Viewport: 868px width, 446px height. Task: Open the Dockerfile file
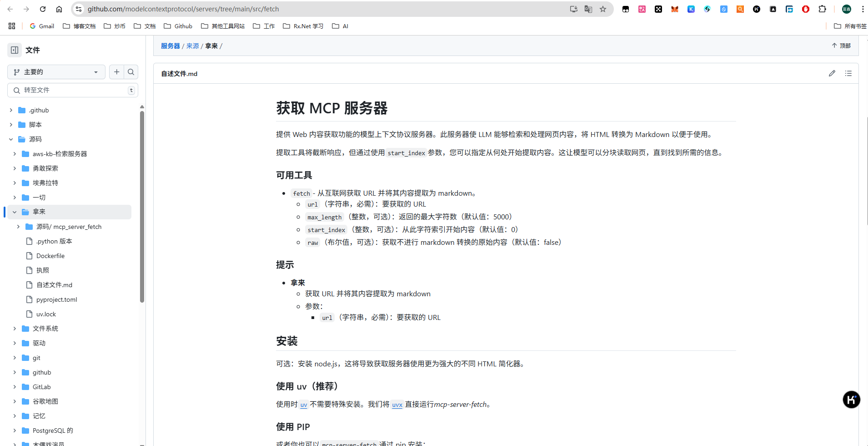coord(50,256)
